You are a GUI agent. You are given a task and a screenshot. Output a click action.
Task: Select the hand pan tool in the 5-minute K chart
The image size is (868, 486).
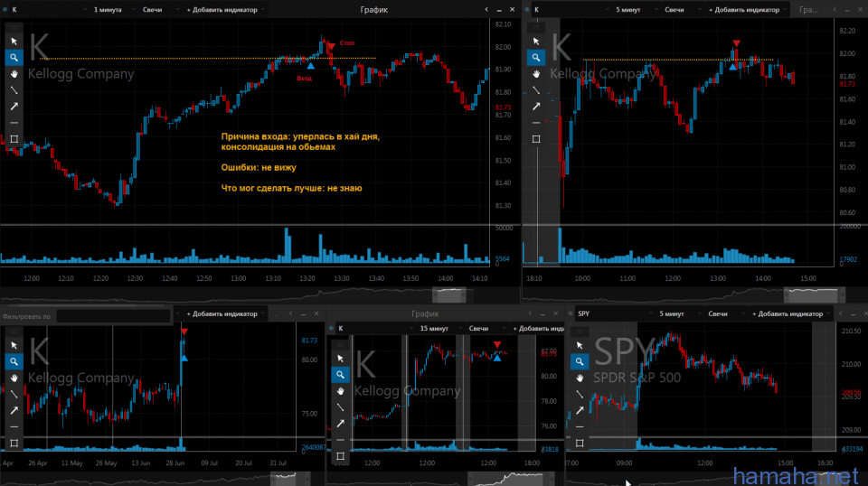536,74
